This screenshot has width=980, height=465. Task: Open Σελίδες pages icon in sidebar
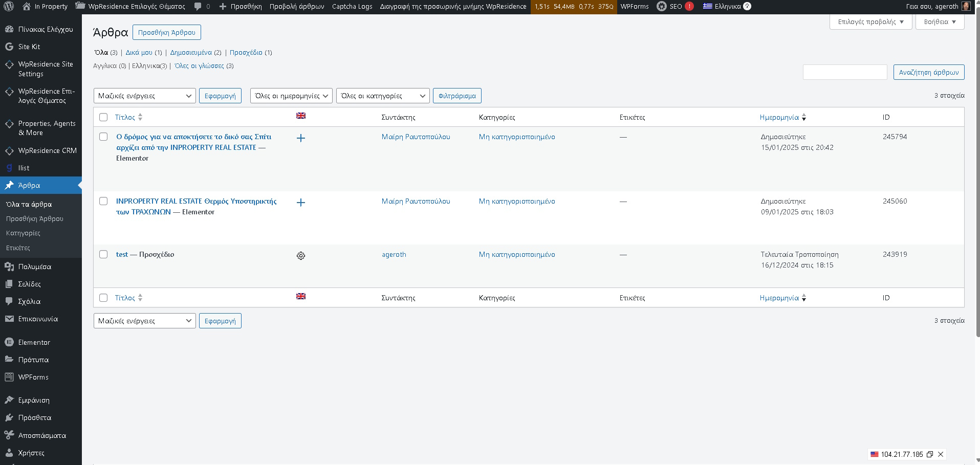9,284
